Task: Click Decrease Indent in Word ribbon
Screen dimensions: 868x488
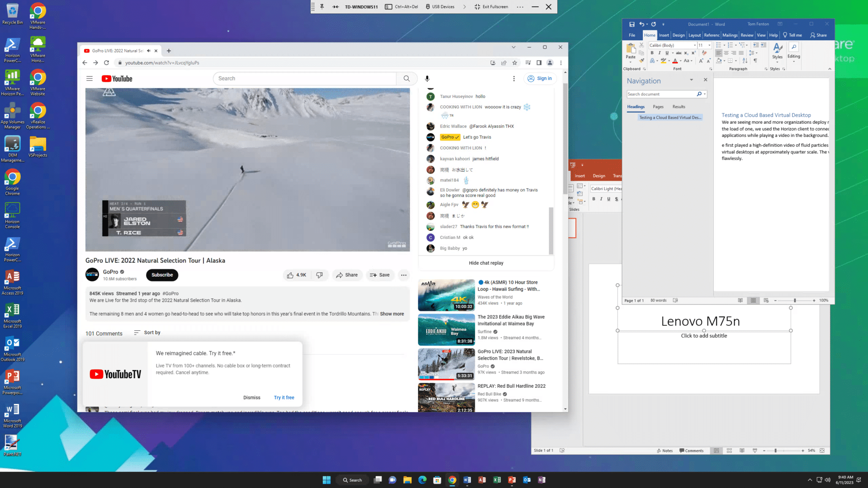Action: 756,45
